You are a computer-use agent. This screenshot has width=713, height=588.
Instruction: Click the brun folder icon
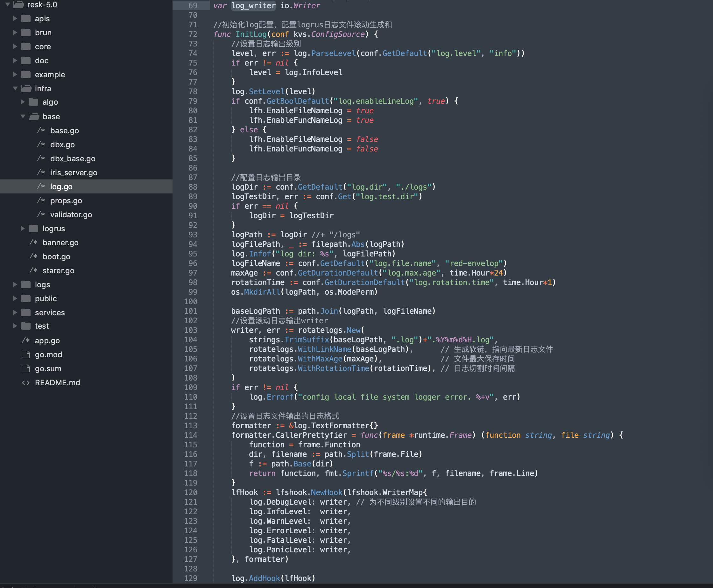pyautogui.click(x=26, y=32)
